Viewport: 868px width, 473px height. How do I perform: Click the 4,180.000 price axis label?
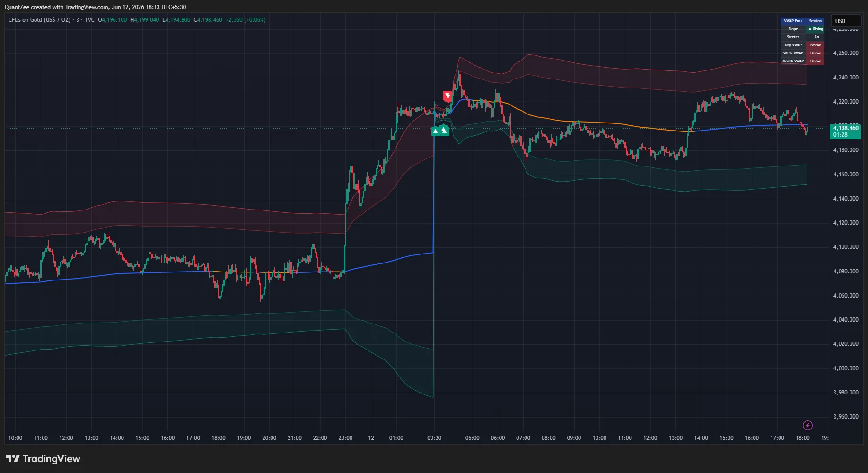846,150
